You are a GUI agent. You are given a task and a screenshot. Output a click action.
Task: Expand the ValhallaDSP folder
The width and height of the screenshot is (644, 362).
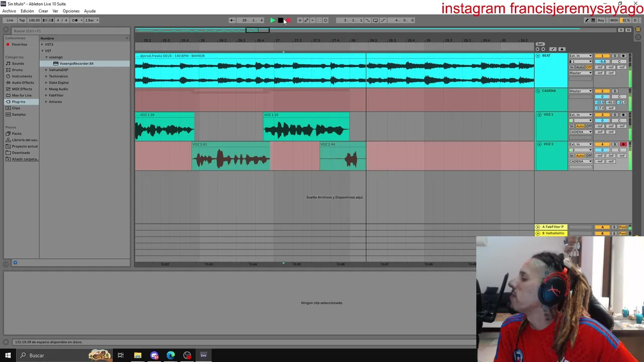tap(46, 70)
